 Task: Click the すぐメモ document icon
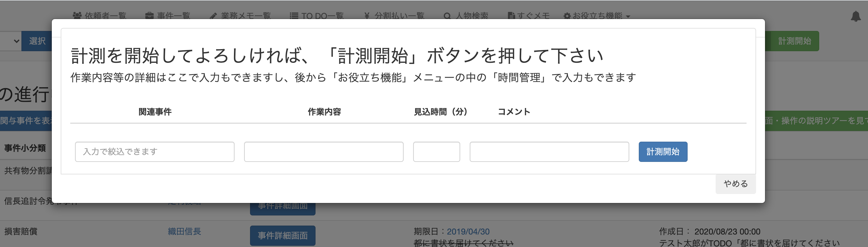(511, 16)
